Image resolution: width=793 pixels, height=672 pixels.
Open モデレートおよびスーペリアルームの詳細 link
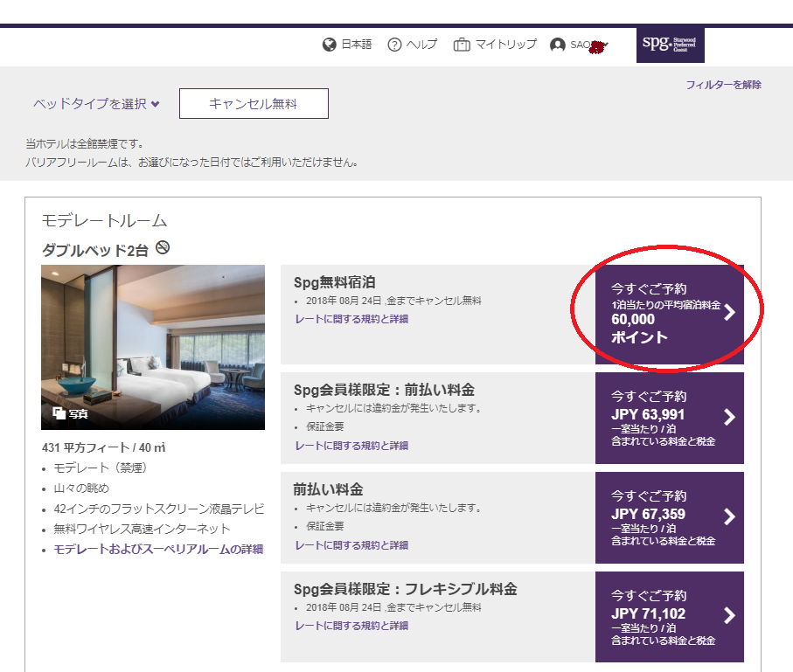point(158,549)
